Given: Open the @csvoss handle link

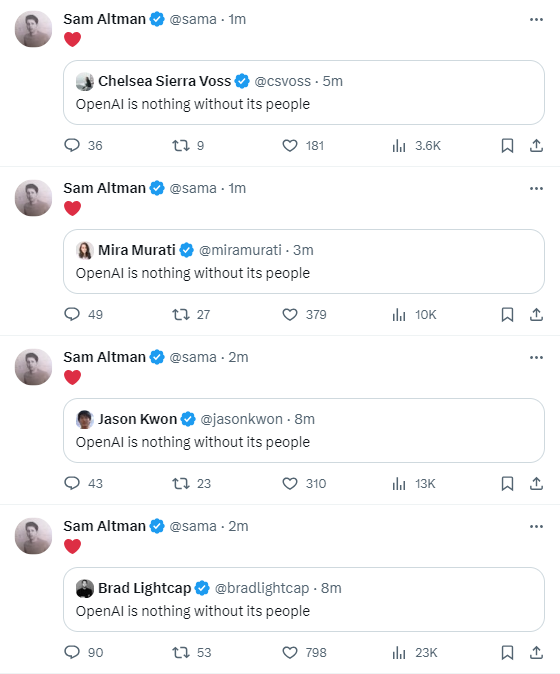Looking at the screenshot, I should [x=282, y=81].
